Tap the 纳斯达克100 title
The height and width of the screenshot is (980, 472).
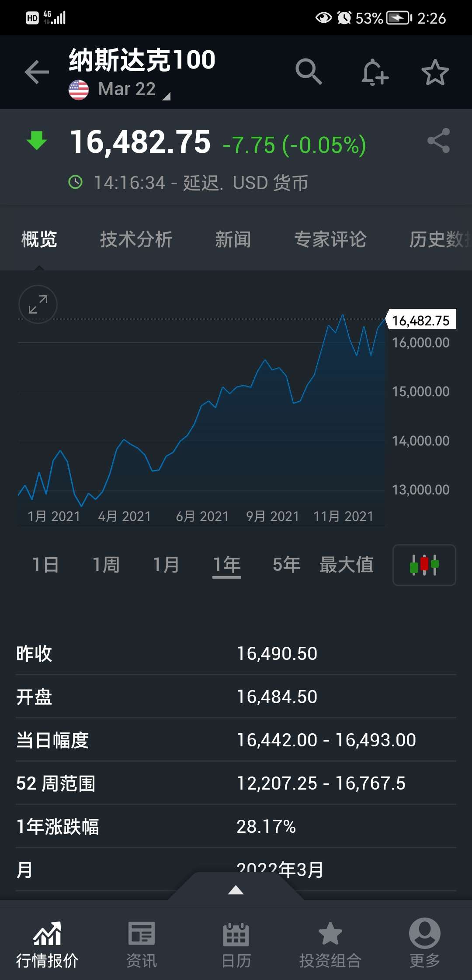pyautogui.click(x=142, y=60)
